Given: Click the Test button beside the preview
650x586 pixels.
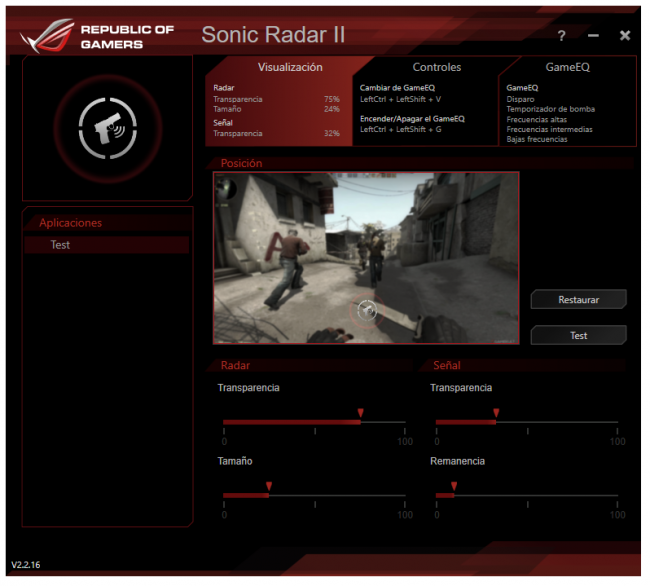Looking at the screenshot, I should 578,335.
